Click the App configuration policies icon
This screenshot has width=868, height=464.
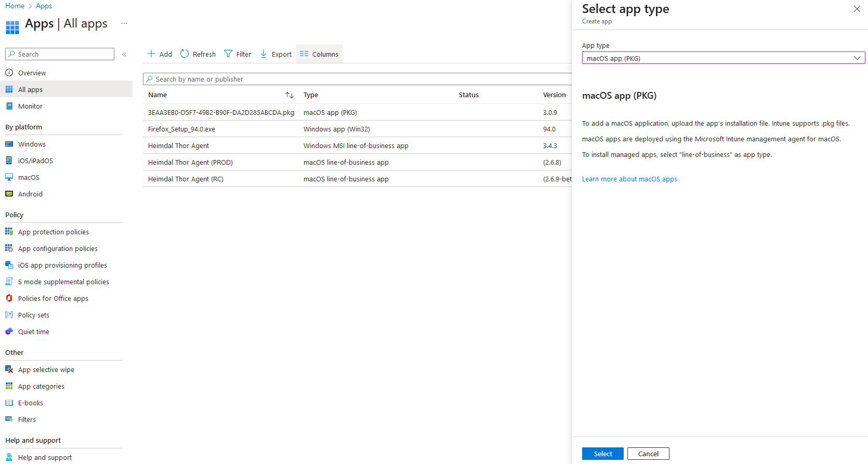[x=9, y=248]
